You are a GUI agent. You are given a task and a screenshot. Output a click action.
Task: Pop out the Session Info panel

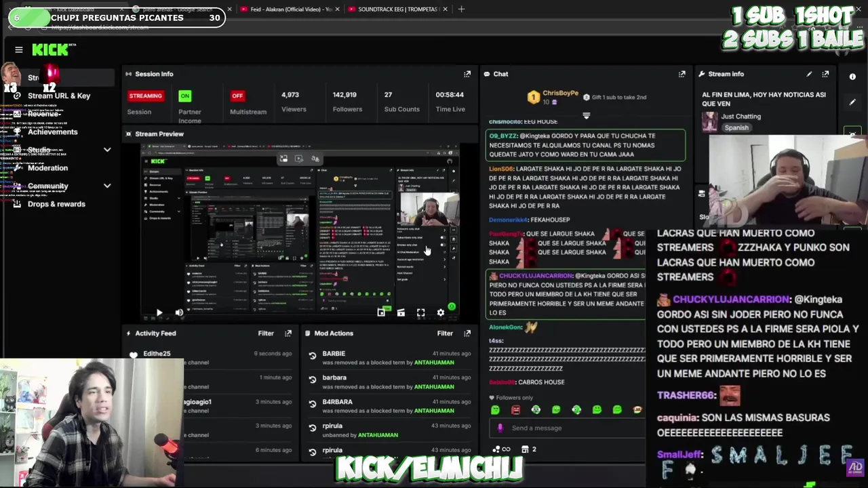[x=467, y=74]
